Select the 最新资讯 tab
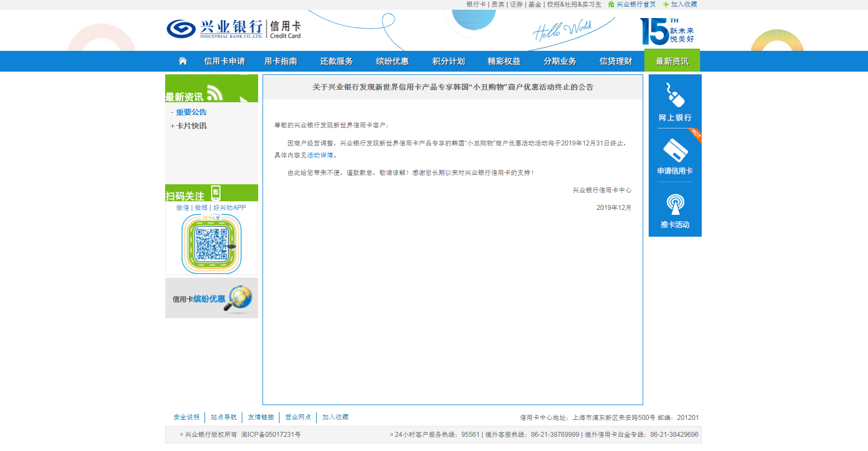 point(672,61)
